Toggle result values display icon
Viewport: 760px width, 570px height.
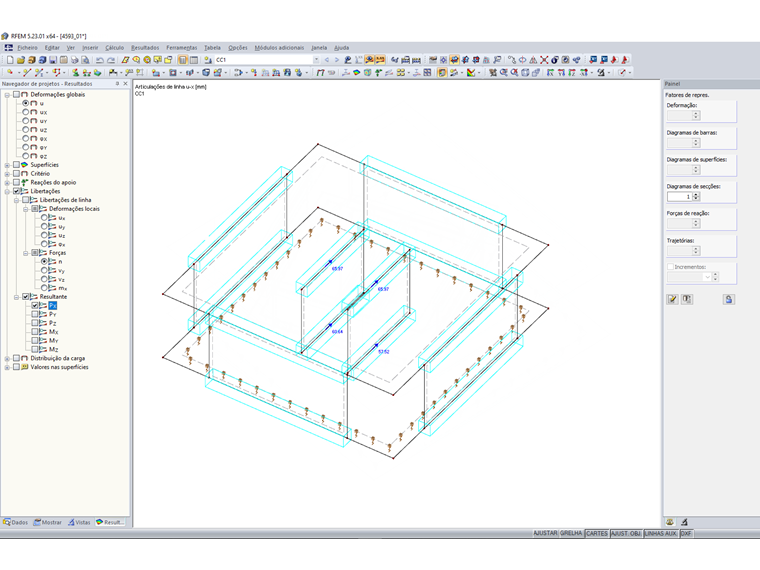[x=380, y=60]
